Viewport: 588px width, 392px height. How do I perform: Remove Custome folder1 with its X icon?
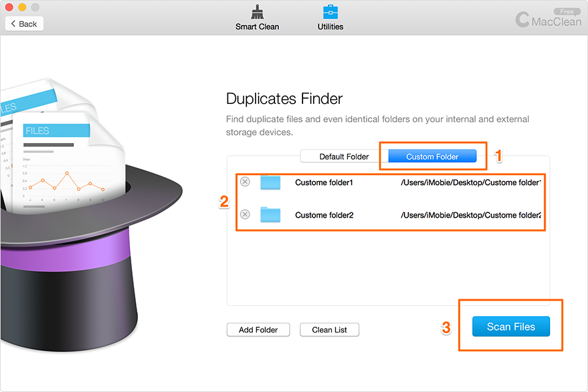245,182
